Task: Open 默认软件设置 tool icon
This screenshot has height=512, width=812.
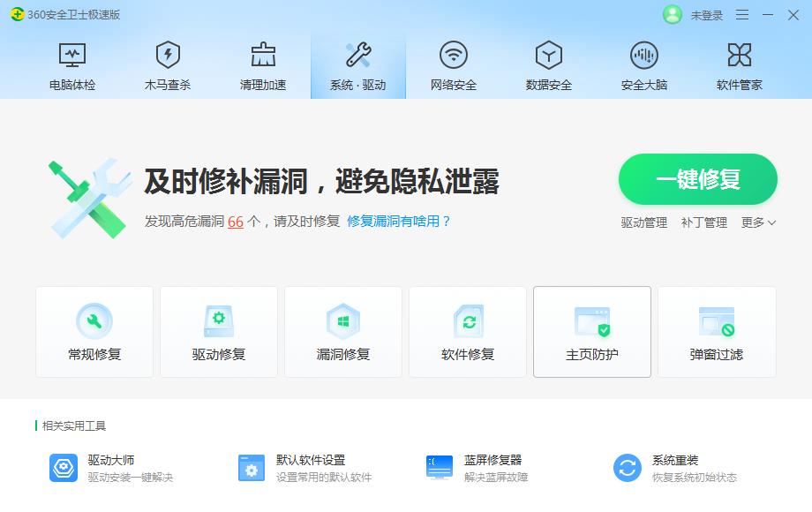Action: [251, 465]
